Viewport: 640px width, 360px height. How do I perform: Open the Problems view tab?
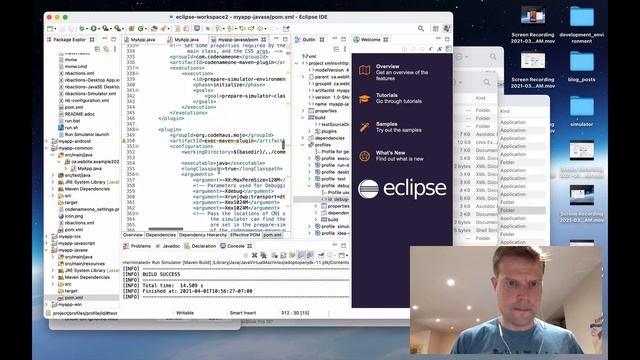138,246
